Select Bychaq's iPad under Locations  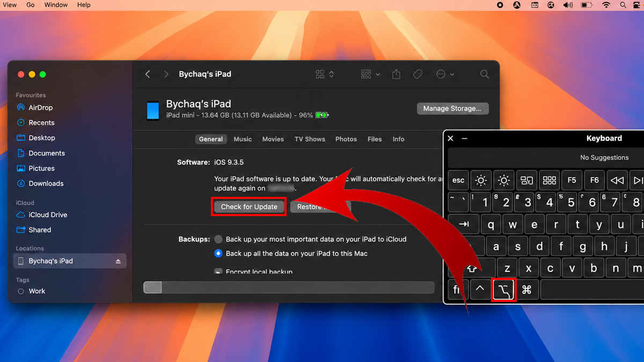tap(70, 261)
